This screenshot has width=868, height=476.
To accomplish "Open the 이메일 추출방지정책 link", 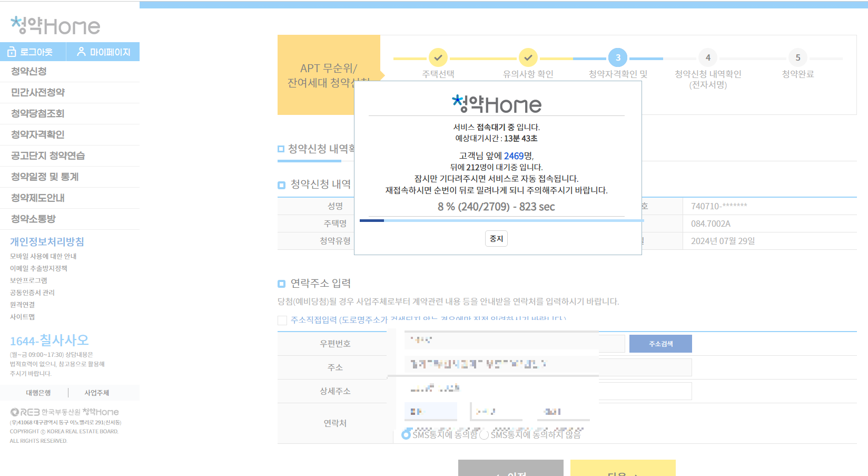I will coord(38,268).
